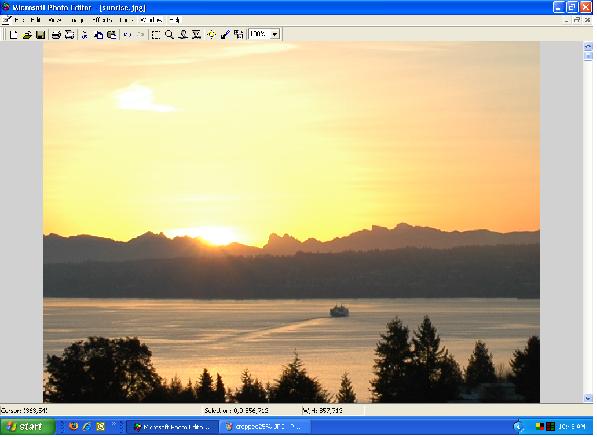Save the image with floppy disk icon
Image resolution: width=597 pixels, height=437 pixels.
pyautogui.click(x=40, y=35)
